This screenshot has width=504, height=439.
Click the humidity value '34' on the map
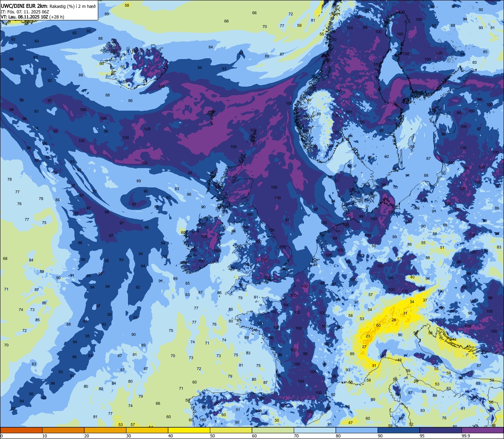tap(412, 302)
